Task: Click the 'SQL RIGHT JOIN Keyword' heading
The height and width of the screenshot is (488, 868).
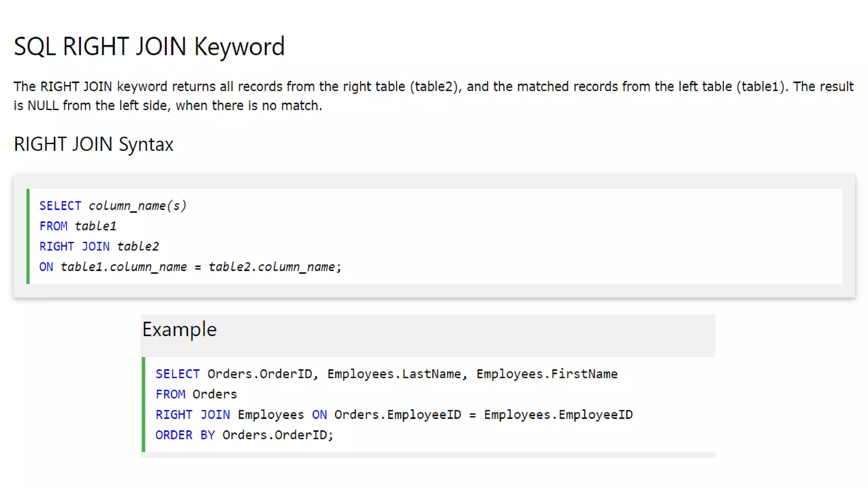Action: pyautogui.click(x=149, y=46)
